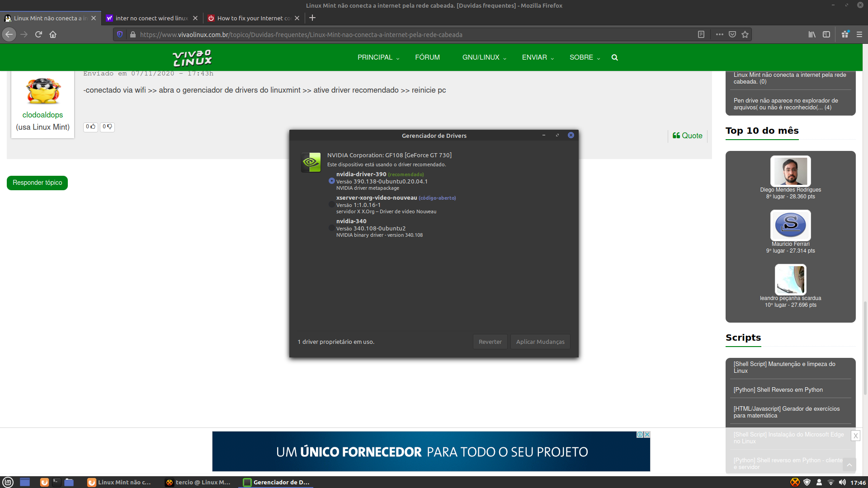Open 'Manutenção e limpeza do Linux' script link
The image size is (868, 488).
pyautogui.click(x=784, y=367)
